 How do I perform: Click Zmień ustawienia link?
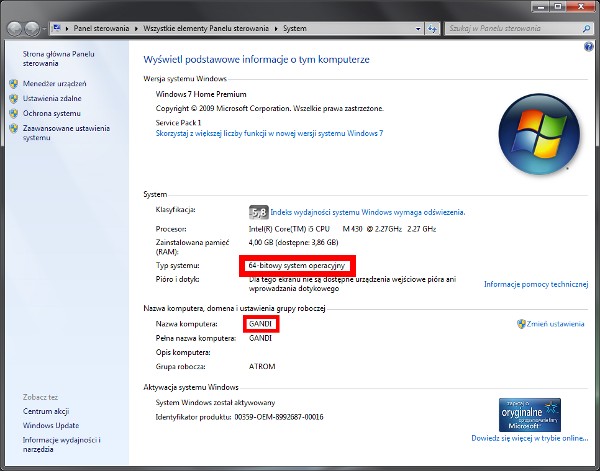pyautogui.click(x=556, y=324)
